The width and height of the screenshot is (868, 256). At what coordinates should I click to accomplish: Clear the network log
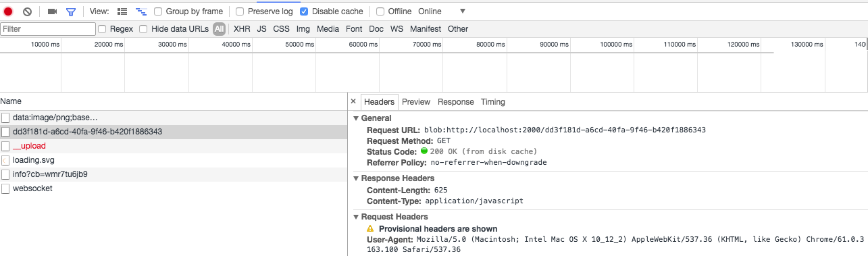pyautogui.click(x=27, y=11)
